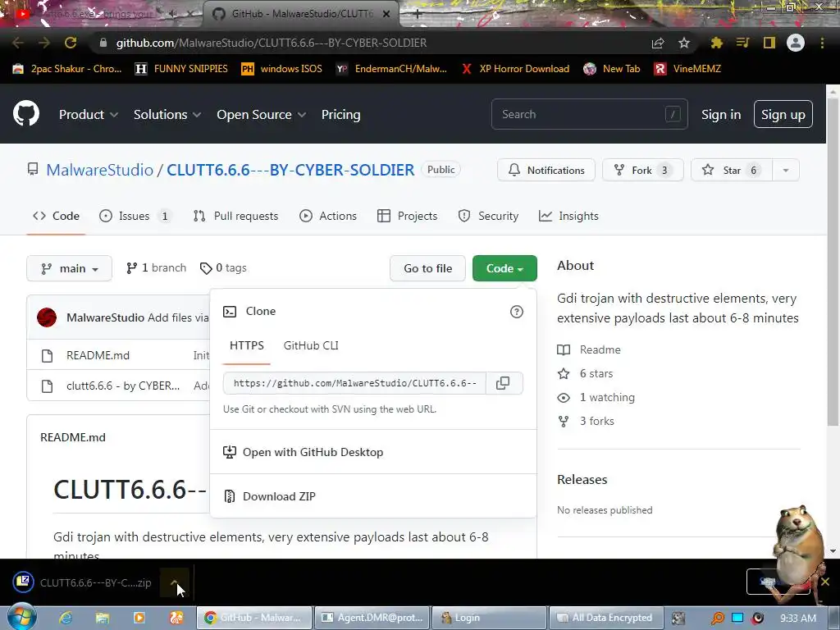
Task: Close the GitHub browser tab
Action: (386, 14)
